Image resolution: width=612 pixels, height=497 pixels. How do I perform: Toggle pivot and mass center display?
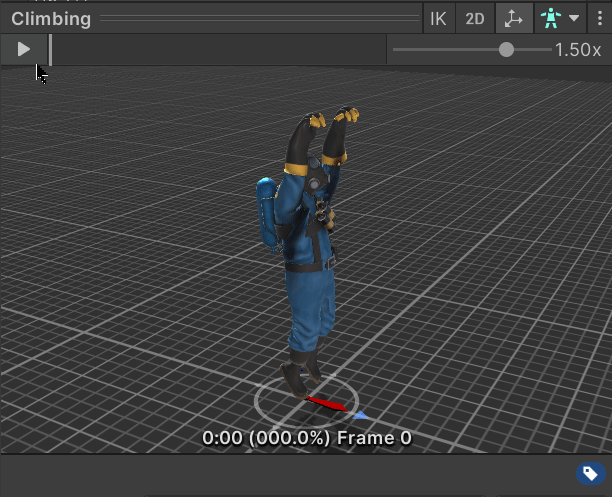514,19
